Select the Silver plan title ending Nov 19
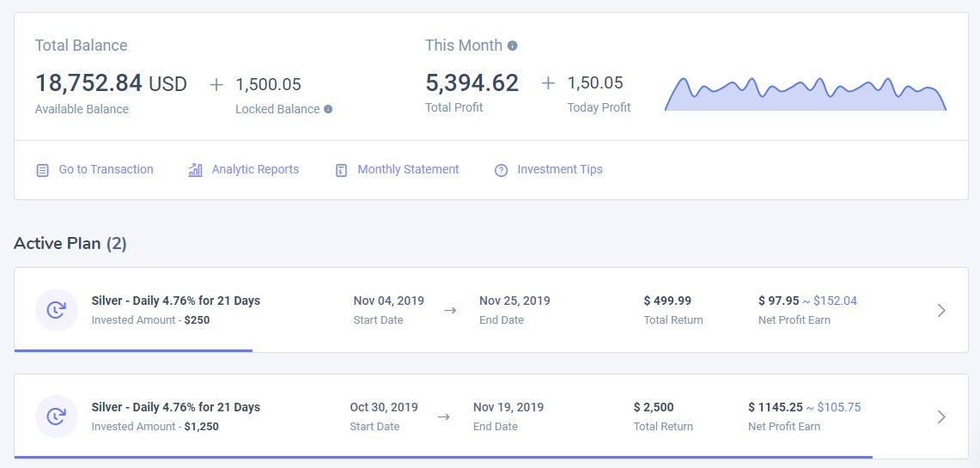 click(x=175, y=407)
